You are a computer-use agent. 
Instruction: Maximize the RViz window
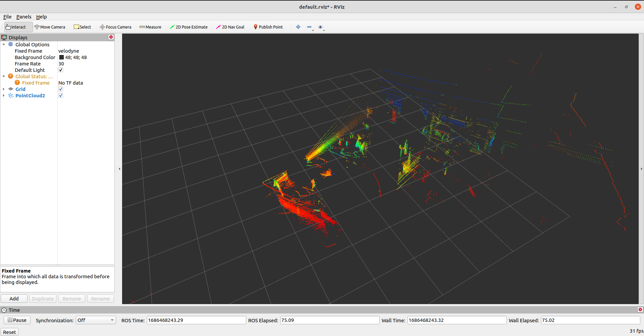pos(626,7)
